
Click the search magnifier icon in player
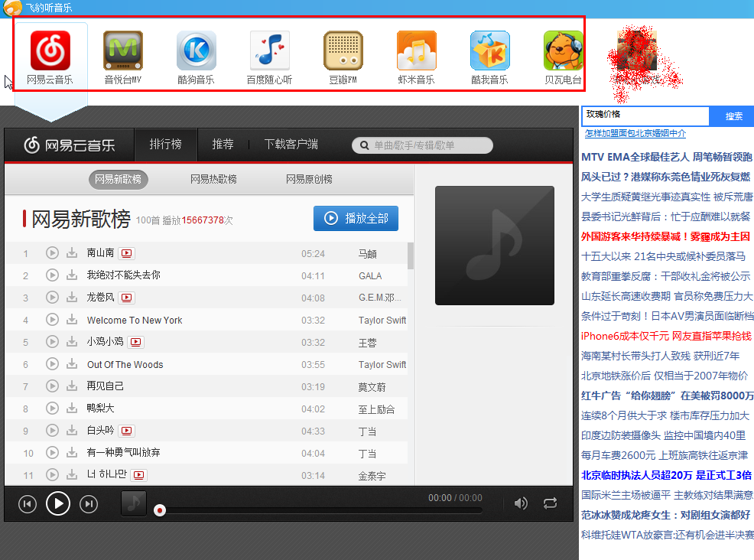click(x=365, y=145)
